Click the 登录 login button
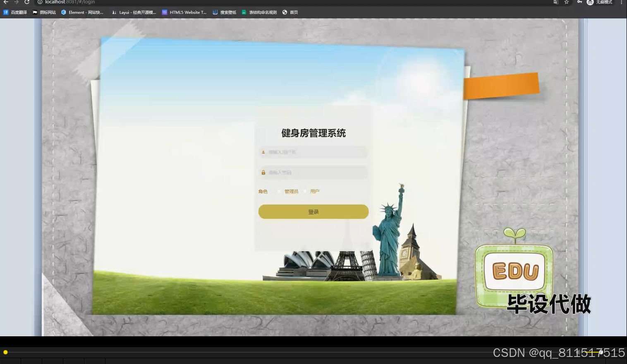Viewport: 627px width, 364px height. click(313, 212)
